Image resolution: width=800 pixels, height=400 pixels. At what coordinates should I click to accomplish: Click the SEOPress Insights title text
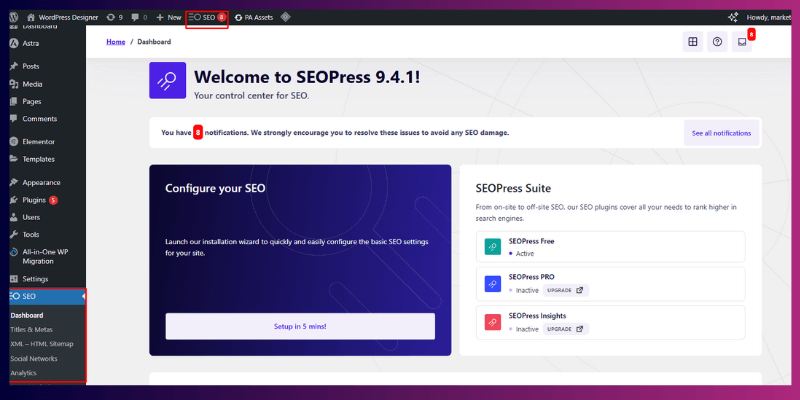point(537,316)
